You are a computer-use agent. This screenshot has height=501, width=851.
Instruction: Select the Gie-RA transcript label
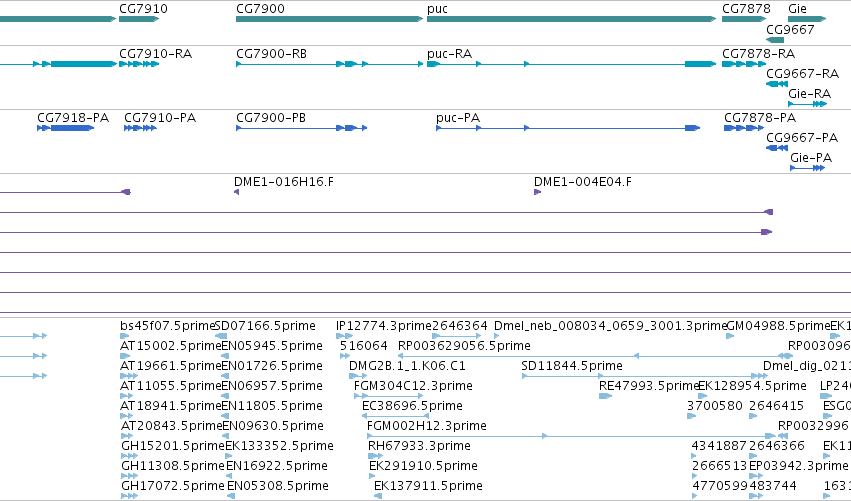[x=809, y=93]
